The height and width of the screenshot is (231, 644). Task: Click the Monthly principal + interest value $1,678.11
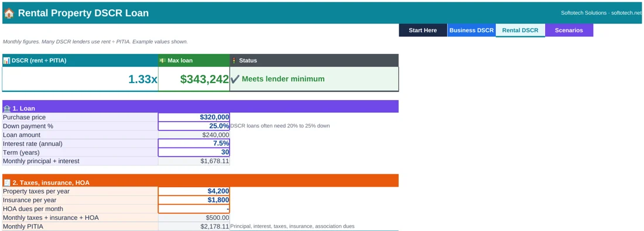(215, 161)
